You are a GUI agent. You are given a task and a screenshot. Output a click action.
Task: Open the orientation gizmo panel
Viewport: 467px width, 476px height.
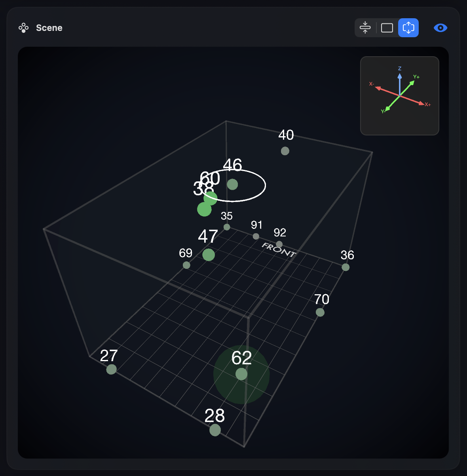pyautogui.click(x=399, y=95)
